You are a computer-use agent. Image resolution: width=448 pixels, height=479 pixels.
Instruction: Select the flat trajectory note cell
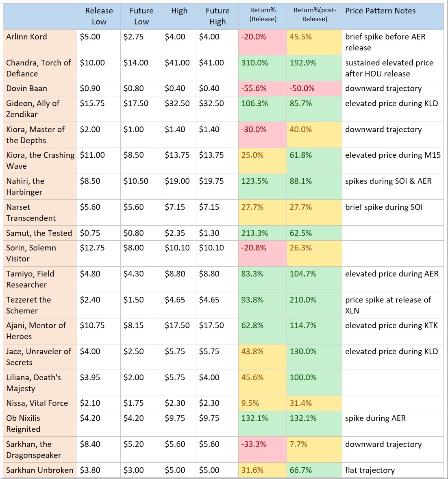click(370, 470)
